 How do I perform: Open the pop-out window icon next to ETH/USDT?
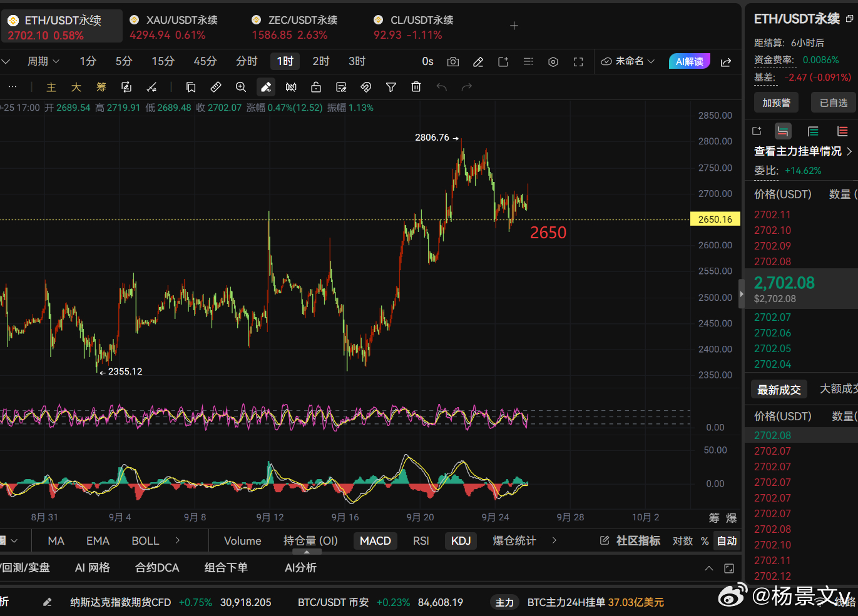tap(849, 19)
